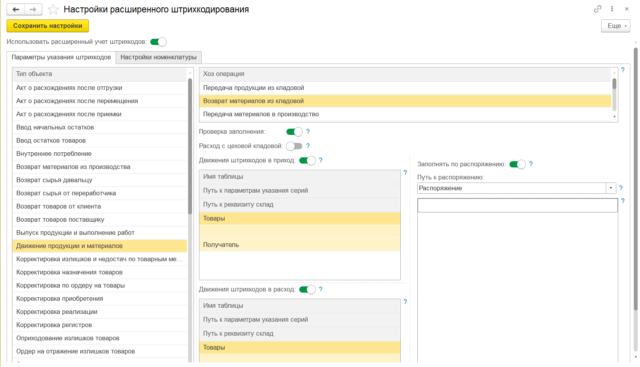Select Выпуск продукции и выполнение работ row
This screenshot has height=367, width=640.
[x=100, y=233]
